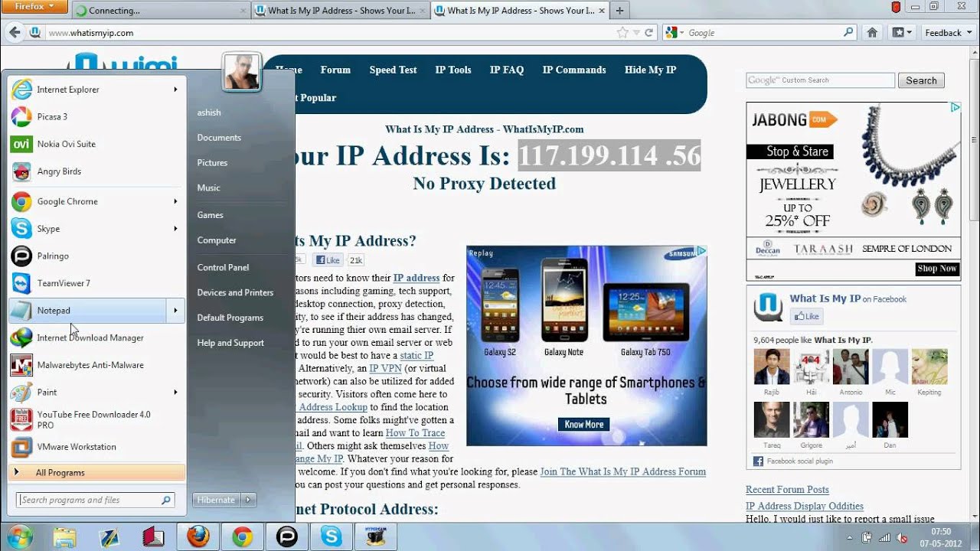Open Devices and Printers

click(235, 293)
